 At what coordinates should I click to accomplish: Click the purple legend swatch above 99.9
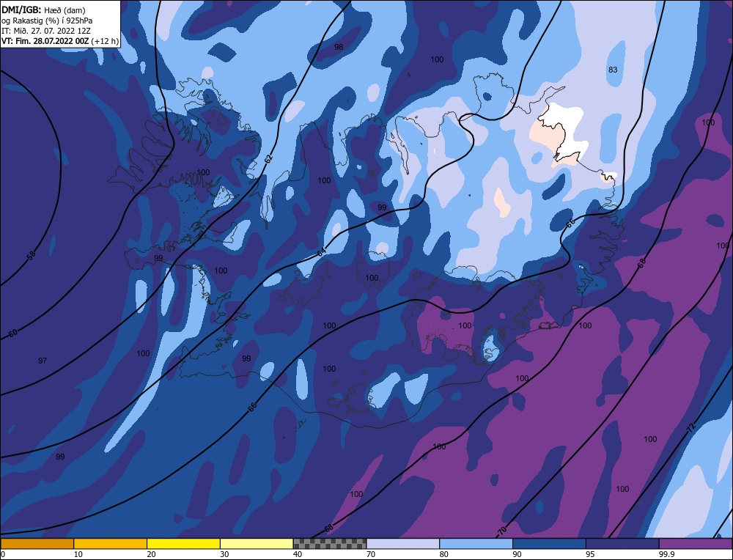[696, 544]
